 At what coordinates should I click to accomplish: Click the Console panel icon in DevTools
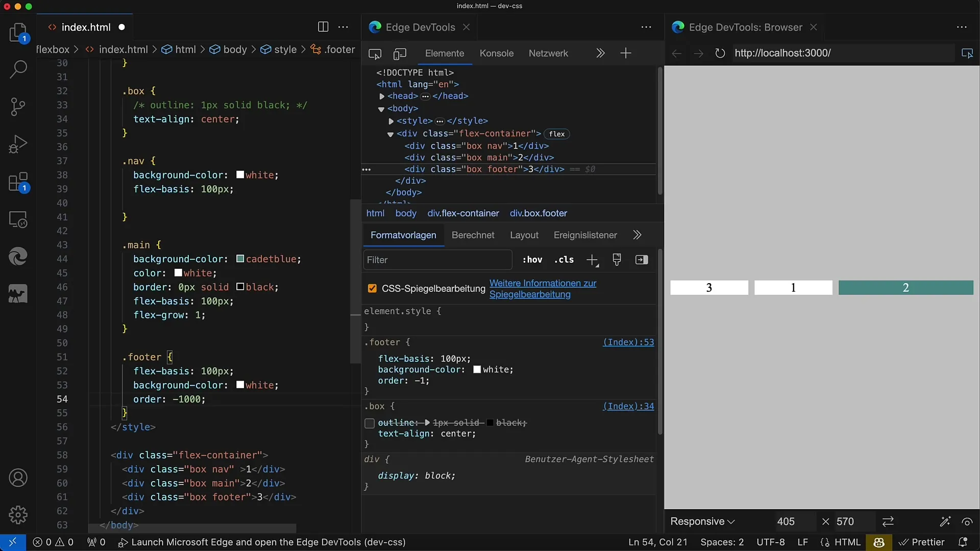pos(496,53)
